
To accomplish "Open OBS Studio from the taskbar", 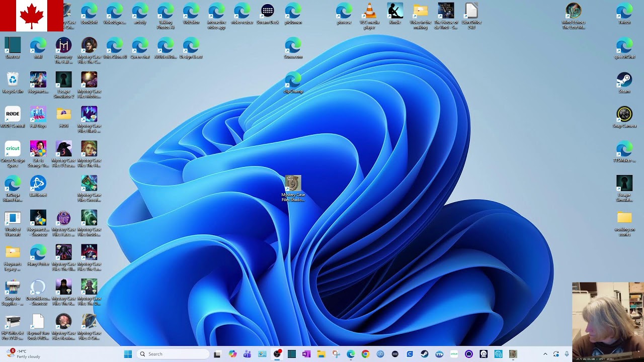I will coord(277,354).
